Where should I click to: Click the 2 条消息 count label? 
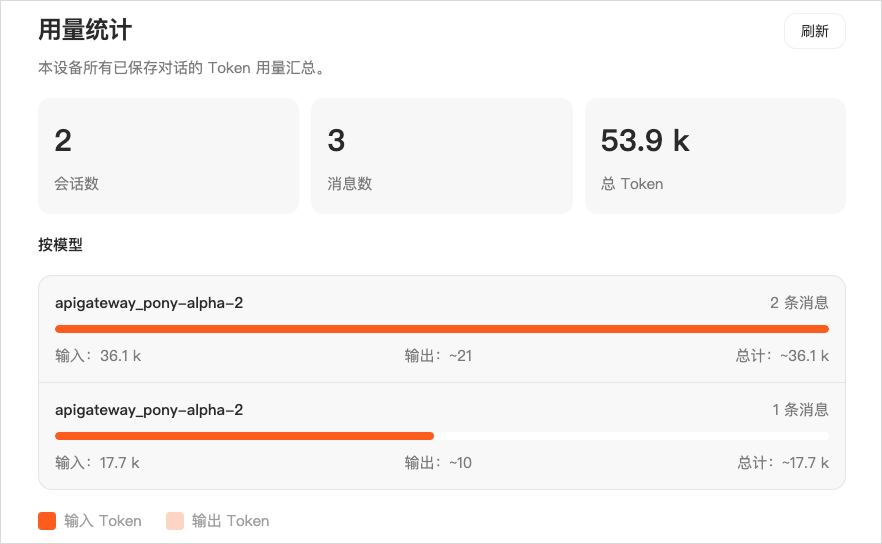(799, 302)
